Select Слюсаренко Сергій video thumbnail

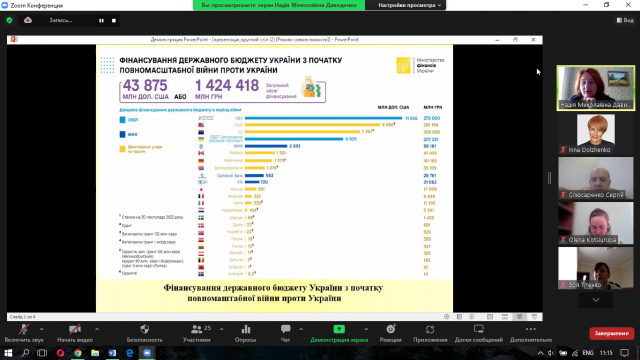coord(596,178)
